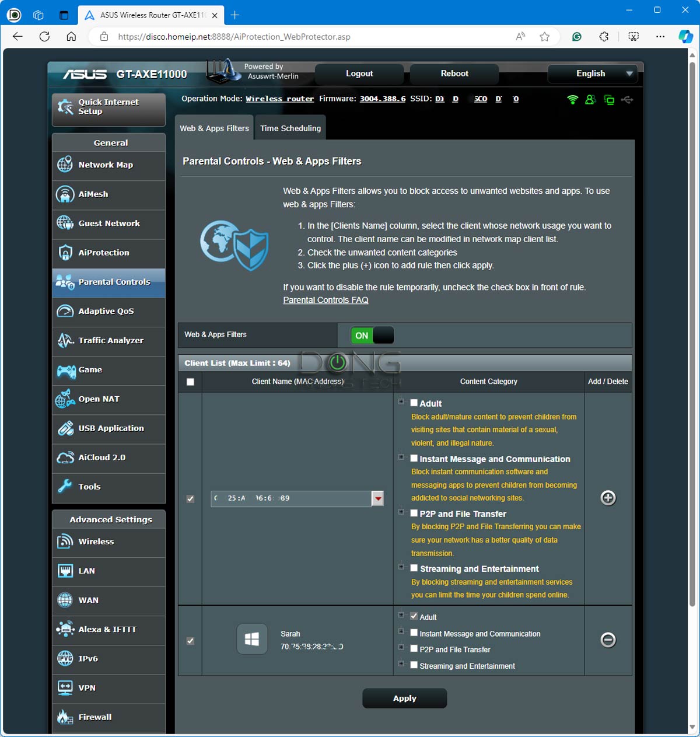
Task: Open WAN settings
Action: 108,600
